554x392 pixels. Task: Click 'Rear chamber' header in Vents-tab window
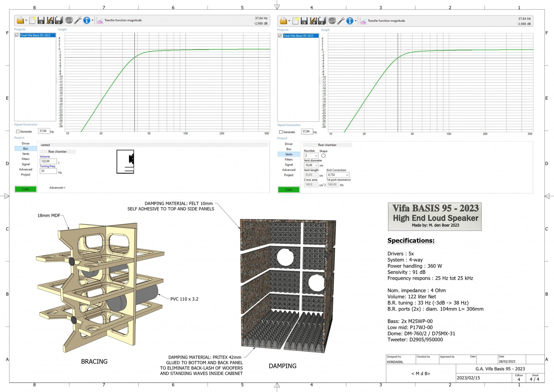(327, 145)
